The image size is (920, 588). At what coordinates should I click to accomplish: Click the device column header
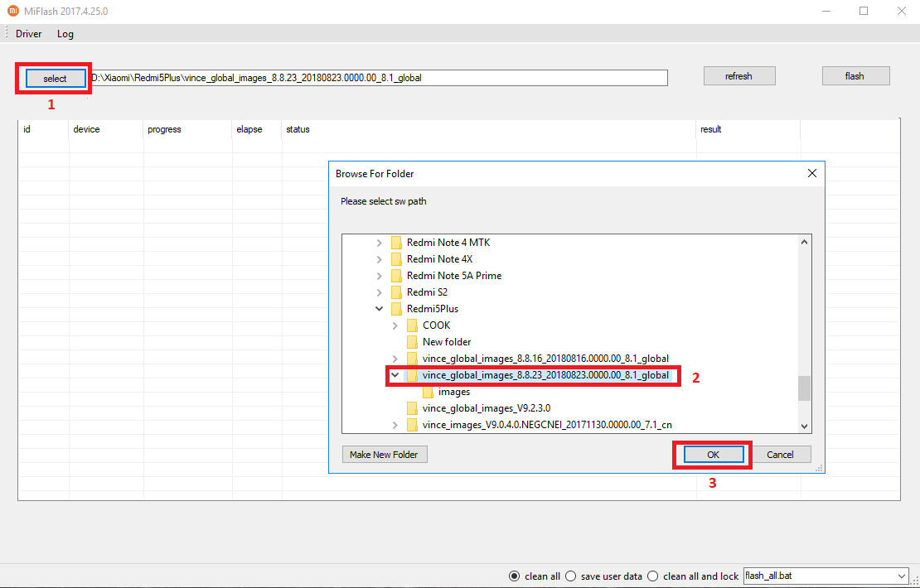pos(105,129)
